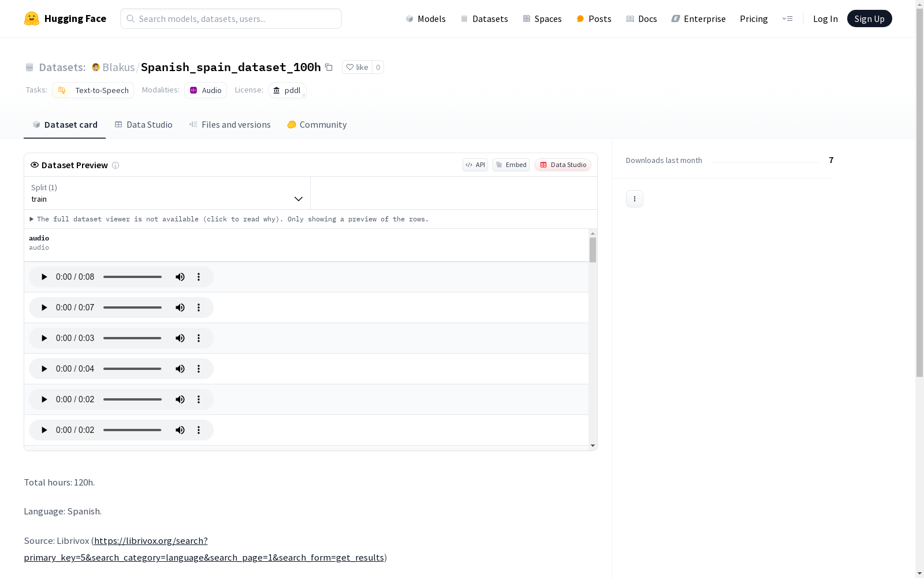Open the more navigation menu icon
The height and width of the screenshot is (578, 924).
787,18
